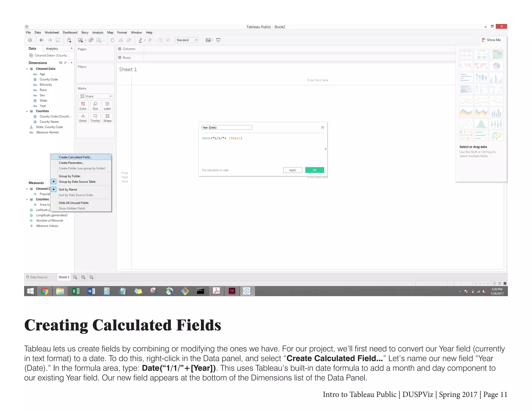Click the Color button on Marks card
The width and height of the screenshot is (532, 411).
pyautogui.click(x=83, y=106)
